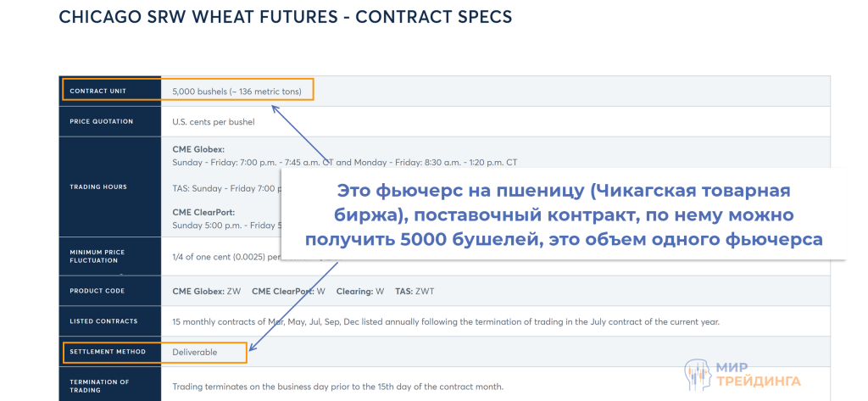The image size is (868, 401).
Task: Click the Chicago SRW Wheat Futures page title
Action: pos(285,17)
